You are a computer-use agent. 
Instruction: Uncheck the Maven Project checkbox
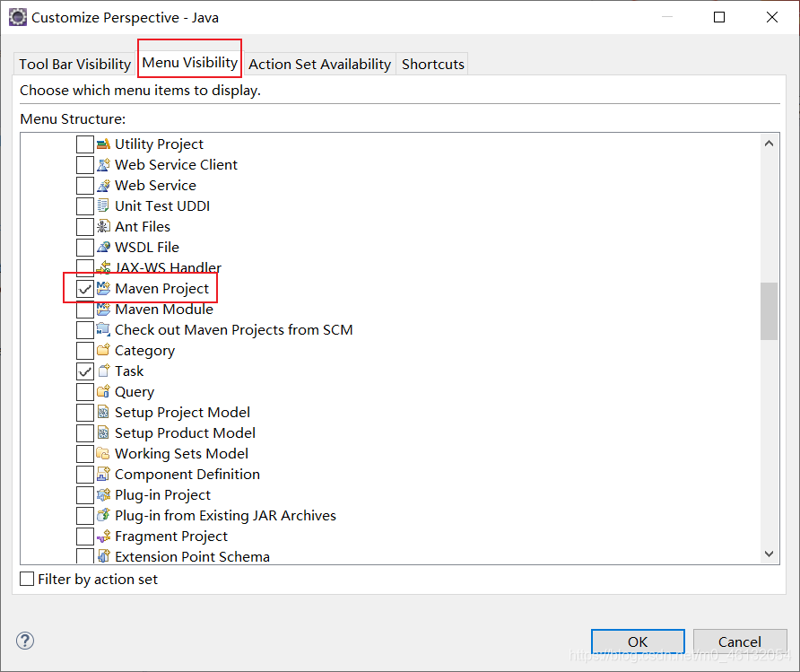pyautogui.click(x=85, y=289)
